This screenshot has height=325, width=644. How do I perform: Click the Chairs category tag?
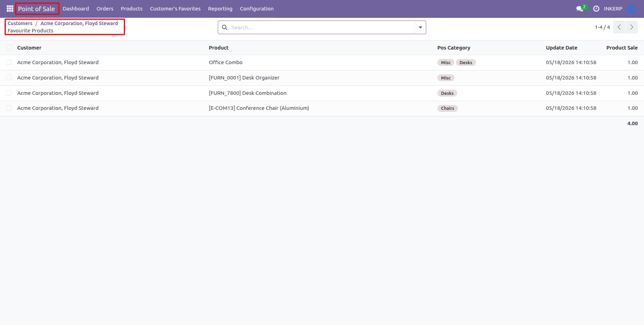447,108
